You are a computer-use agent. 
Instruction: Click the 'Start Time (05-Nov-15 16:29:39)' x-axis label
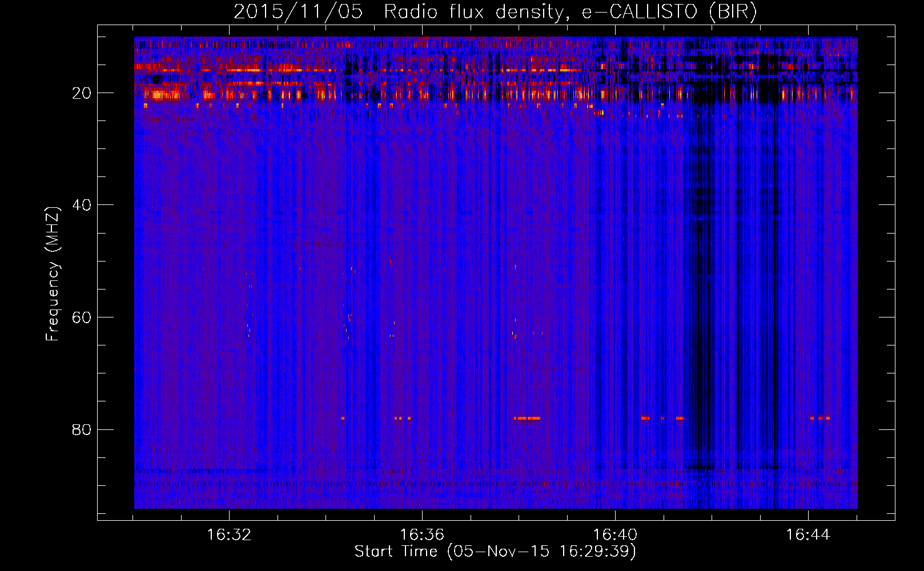[x=495, y=552]
